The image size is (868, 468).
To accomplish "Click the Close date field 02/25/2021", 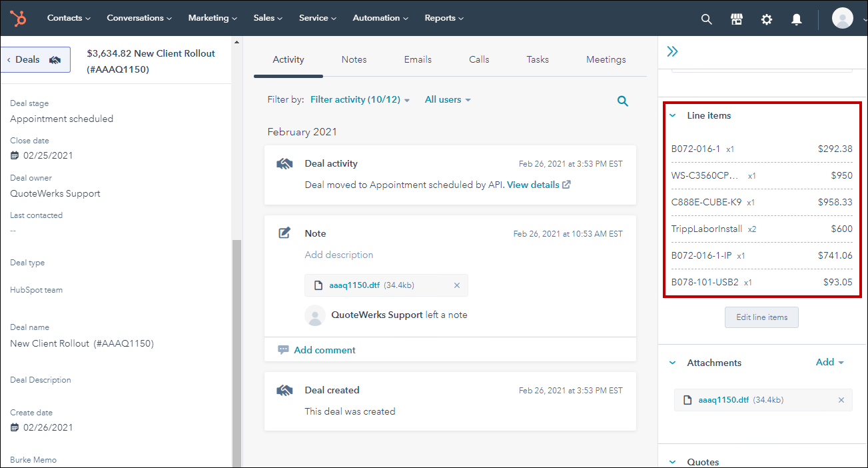I will click(x=48, y=155).
